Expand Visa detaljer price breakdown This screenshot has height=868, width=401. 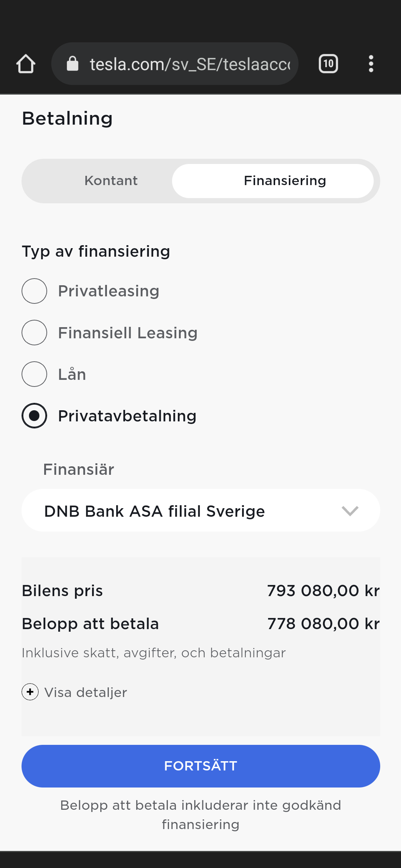[x=86, y=692]
